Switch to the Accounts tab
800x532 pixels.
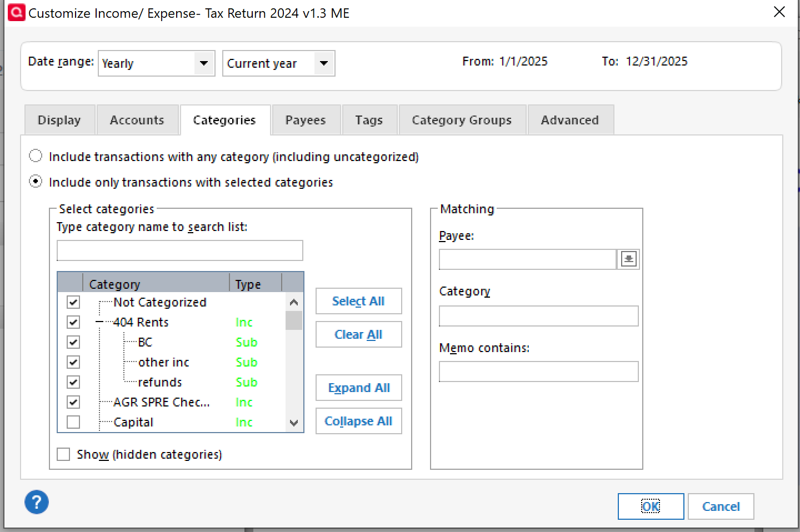[137, 120]
